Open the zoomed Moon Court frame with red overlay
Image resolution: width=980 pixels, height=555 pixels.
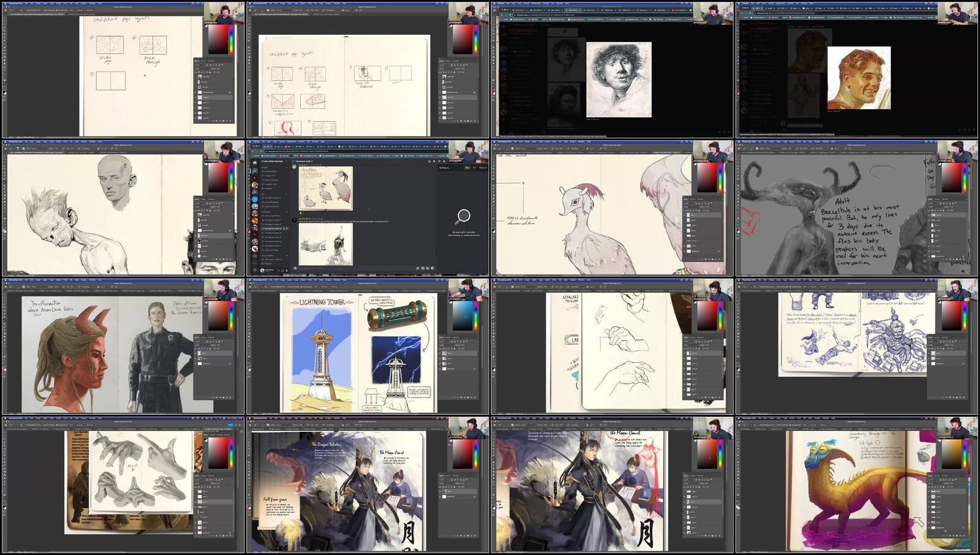pos(612,485)
